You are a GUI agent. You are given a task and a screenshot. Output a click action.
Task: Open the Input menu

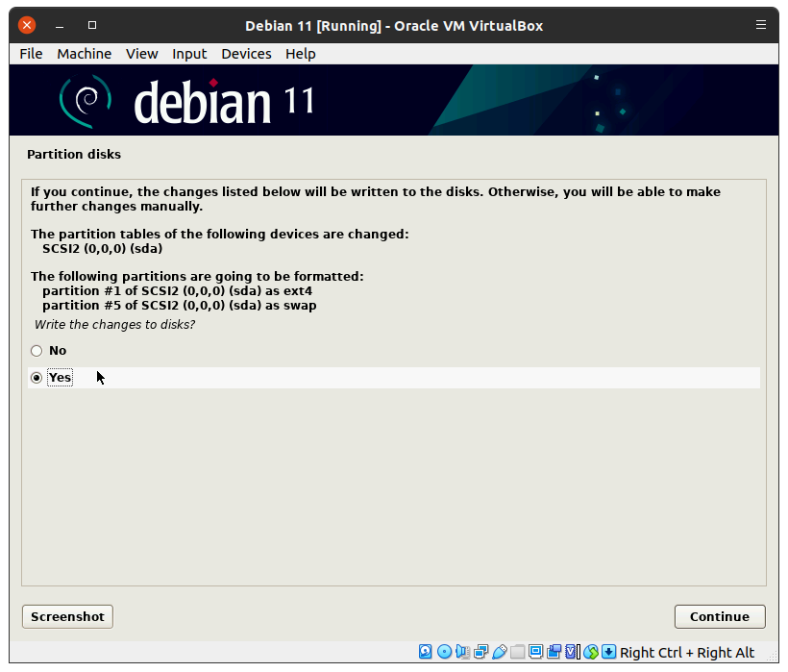(x=189, y=54)
